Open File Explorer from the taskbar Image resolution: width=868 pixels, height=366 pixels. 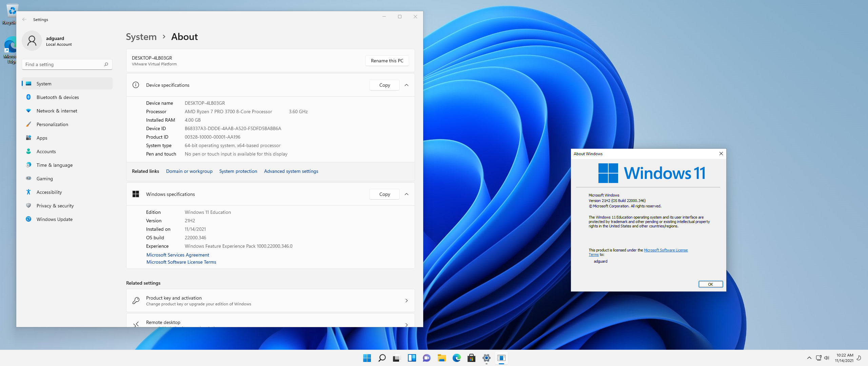(441, 358)
